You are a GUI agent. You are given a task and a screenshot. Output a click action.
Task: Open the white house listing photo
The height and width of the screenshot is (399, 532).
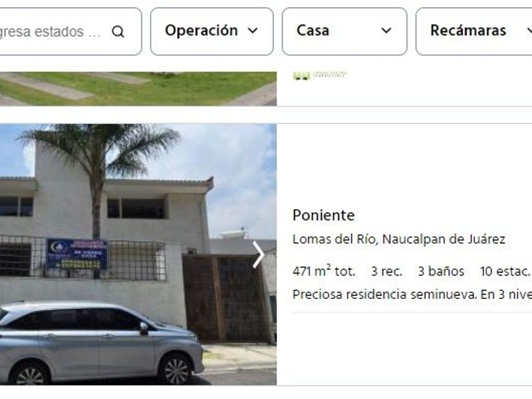138,255
